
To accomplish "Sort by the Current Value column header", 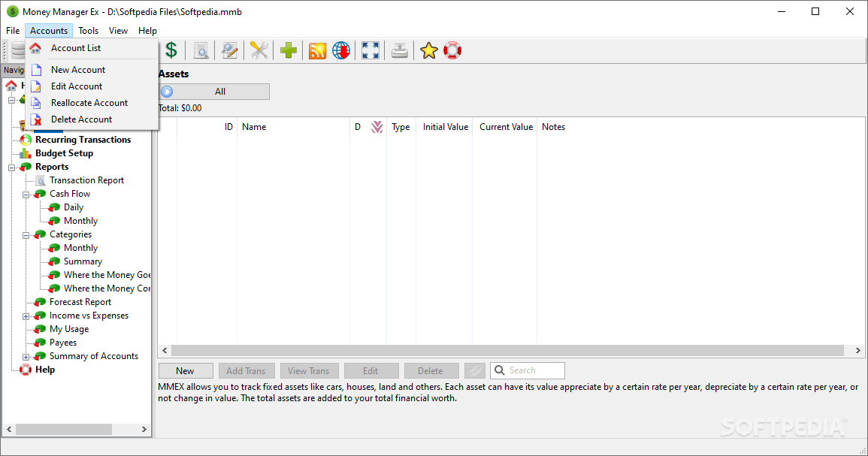I will click(x=506, y=127).
